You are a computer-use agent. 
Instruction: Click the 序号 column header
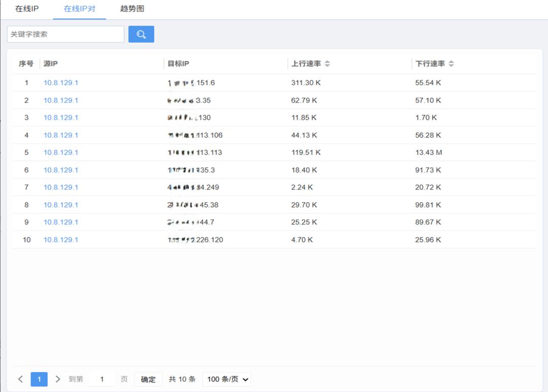click(x=26, y=63)
